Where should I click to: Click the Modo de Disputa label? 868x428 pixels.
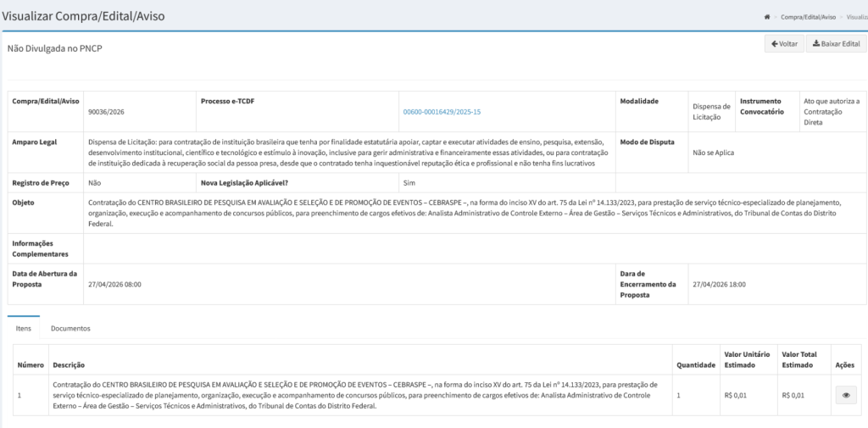(647, 142)
